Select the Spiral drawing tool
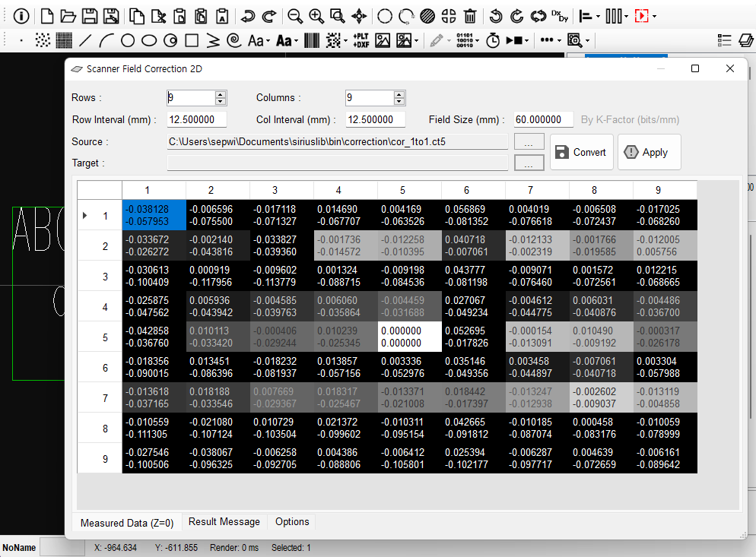756x557 pixels. (x=234, y=40)
